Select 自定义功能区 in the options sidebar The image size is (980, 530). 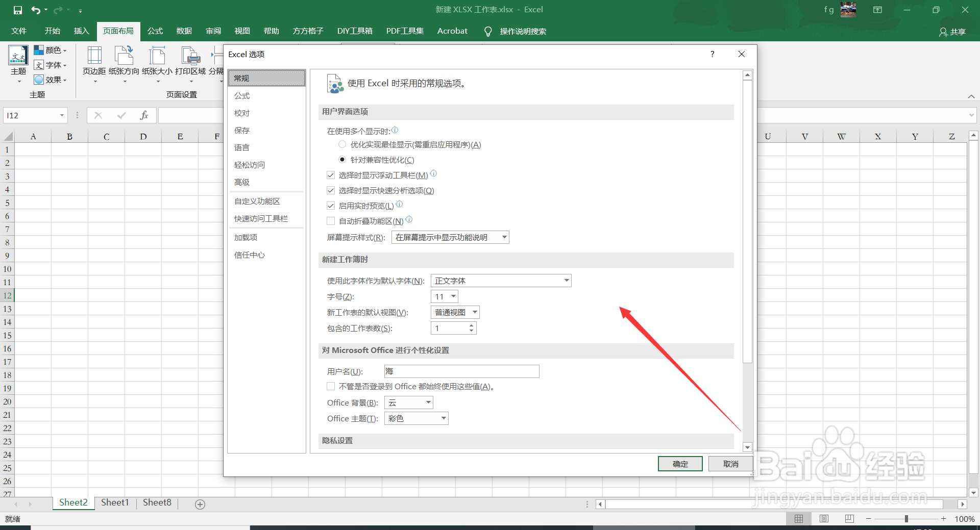click(x=266, y=201)
